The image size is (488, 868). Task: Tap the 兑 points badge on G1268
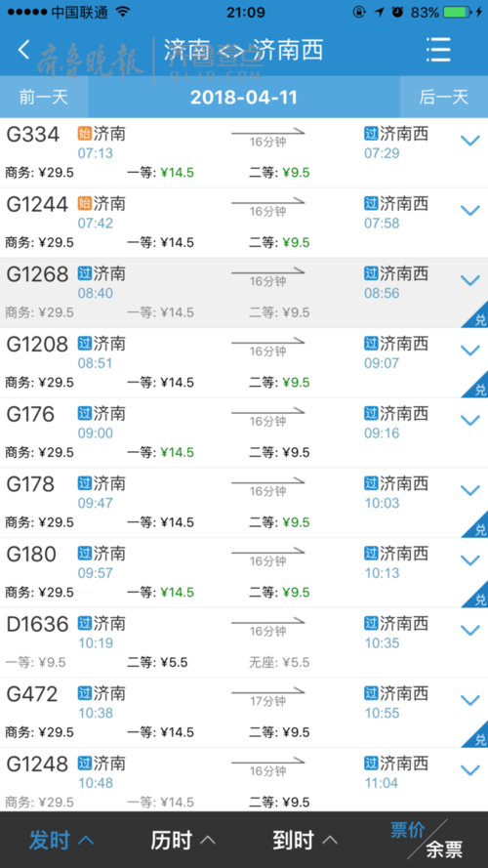coord(475,315)
